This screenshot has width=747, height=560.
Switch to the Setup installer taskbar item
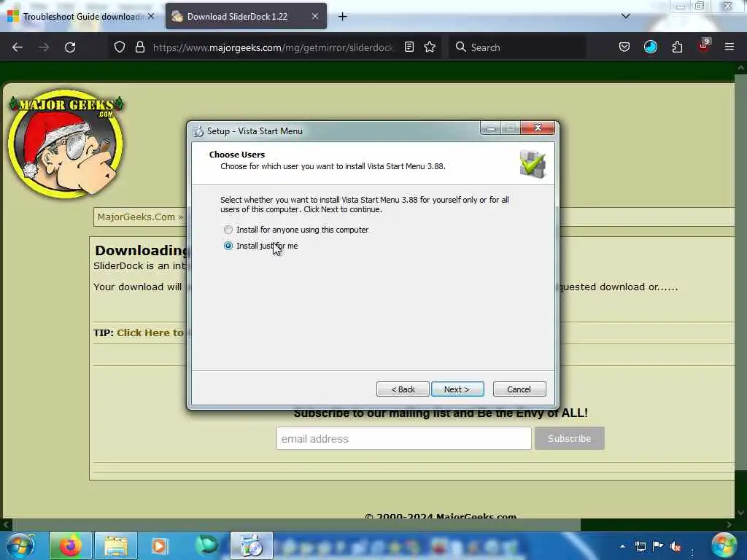tap(252, 545)
